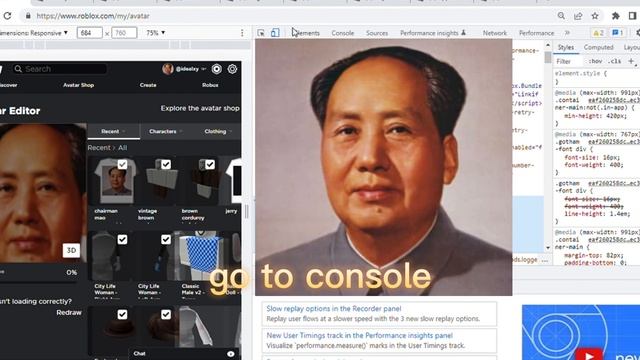This screenshot has width=640, height=360.
Task: Uncheck the chairman mao shirt item
Action: pos(122,164)
